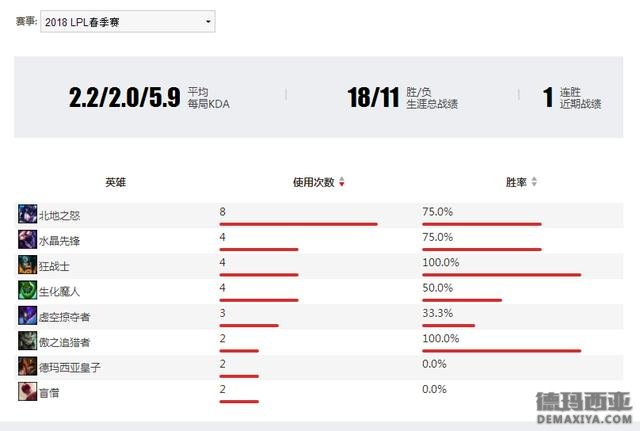Screen dimensions: 640x431
Task: Click the 北地之怒 champion icon
Action: point(27,214)
